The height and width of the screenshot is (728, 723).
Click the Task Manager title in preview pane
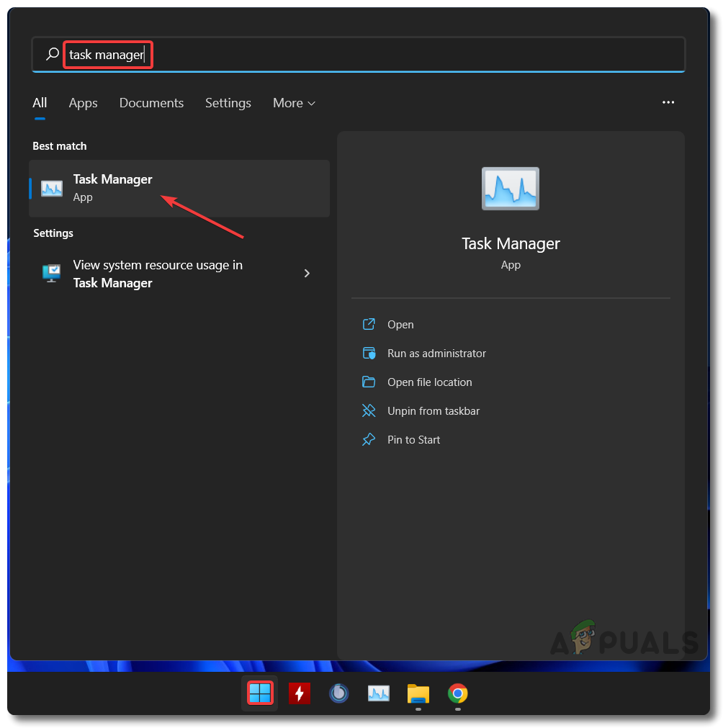pyautogui.click(x=511, y=244)
